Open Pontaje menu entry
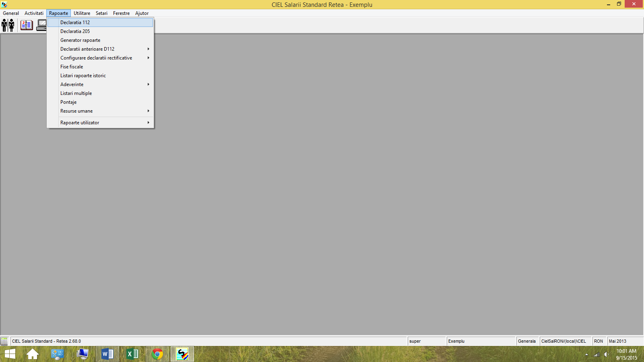644x362 pixels. (100, 102)
